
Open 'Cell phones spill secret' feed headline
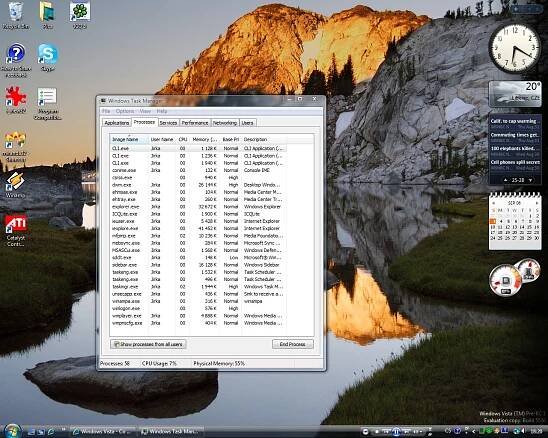point(515,162)
